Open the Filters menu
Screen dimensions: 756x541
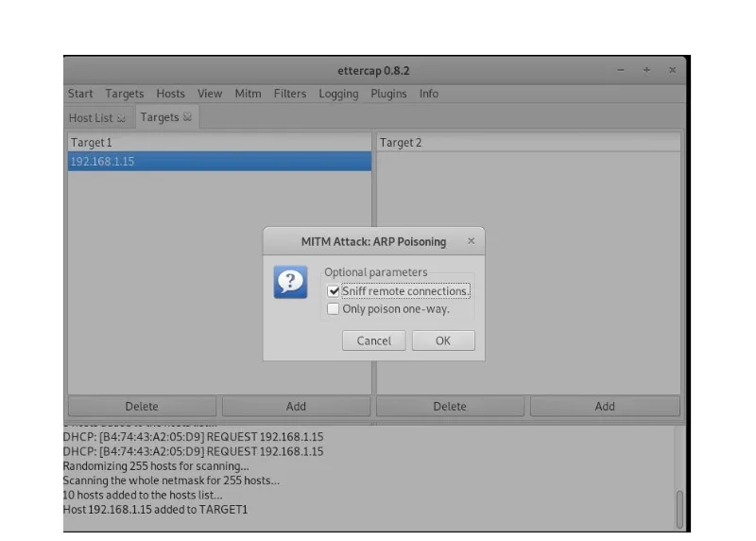pyautogui.click(x=290, y=94)
